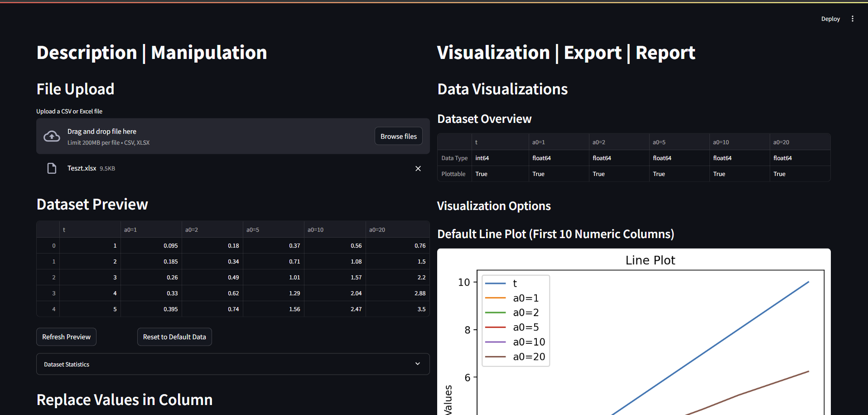Click the a0=1 column header in Dataset Preview

click(x=151, y=229)
